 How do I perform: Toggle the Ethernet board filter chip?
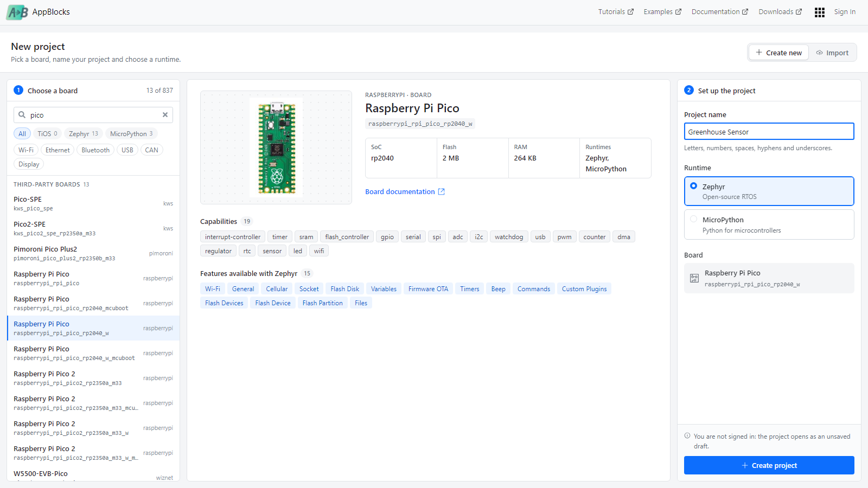coord(58,150)
